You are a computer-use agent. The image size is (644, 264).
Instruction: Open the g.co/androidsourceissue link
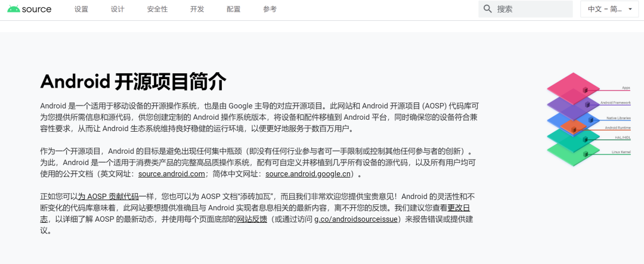tap(356, 219)
